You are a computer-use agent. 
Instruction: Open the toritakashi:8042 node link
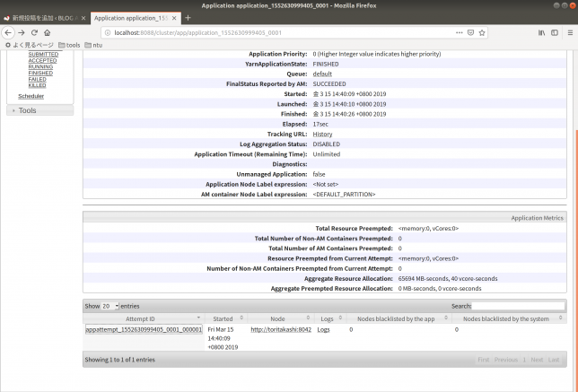[x=280, y=330]
